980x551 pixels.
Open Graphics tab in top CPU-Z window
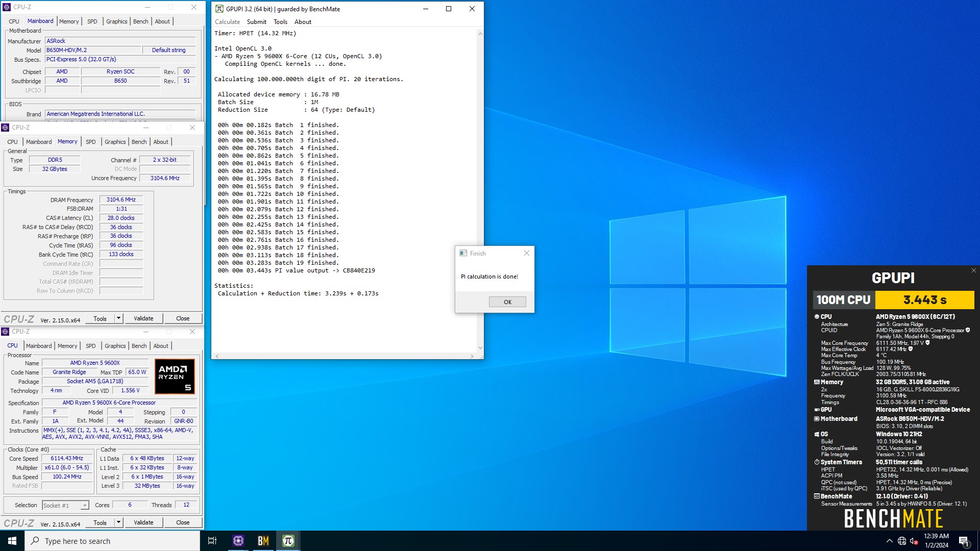(117, 21)
